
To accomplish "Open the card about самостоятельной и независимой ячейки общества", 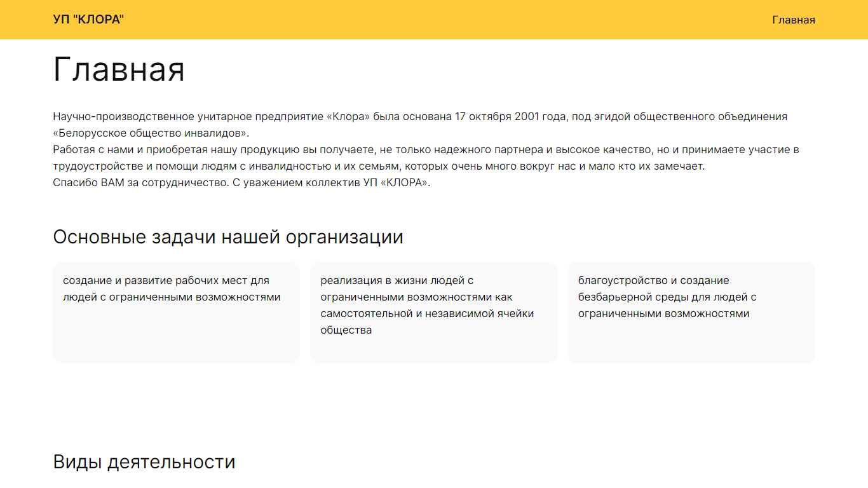I will (x=433, y=313).
